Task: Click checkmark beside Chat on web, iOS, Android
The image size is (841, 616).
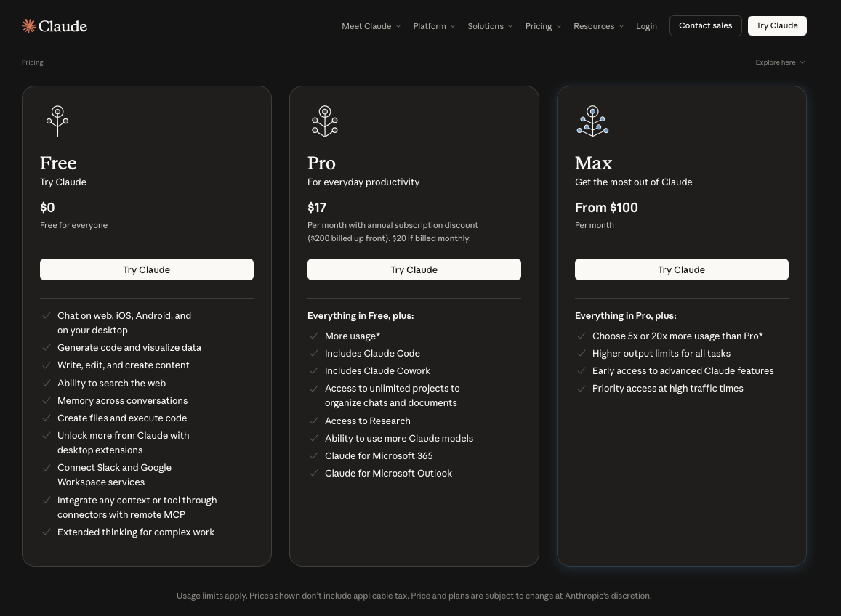Action: 47,315
